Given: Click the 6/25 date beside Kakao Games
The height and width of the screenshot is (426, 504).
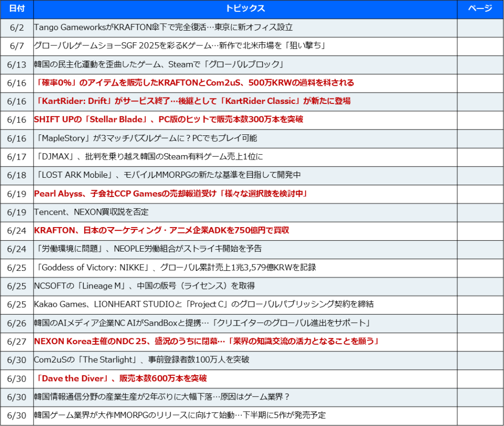Looking at the screenshot, I should click(x=17, y=304).
